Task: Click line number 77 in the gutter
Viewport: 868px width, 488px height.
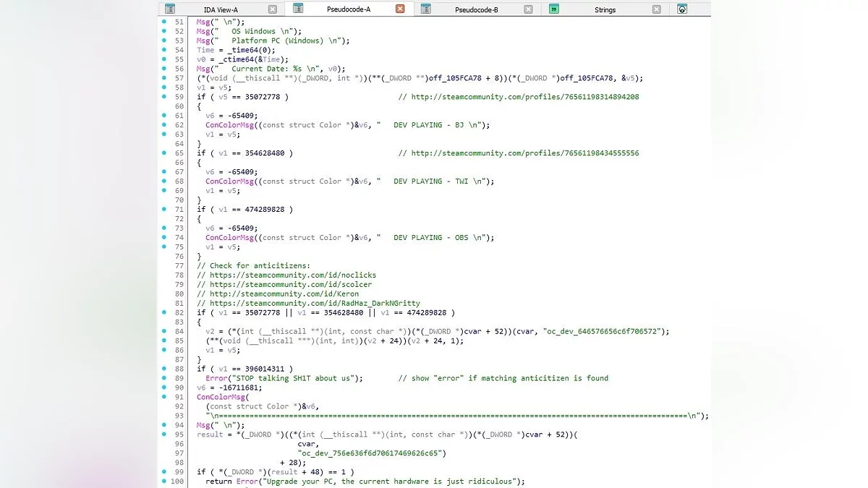Action: (x=179, y=266)
